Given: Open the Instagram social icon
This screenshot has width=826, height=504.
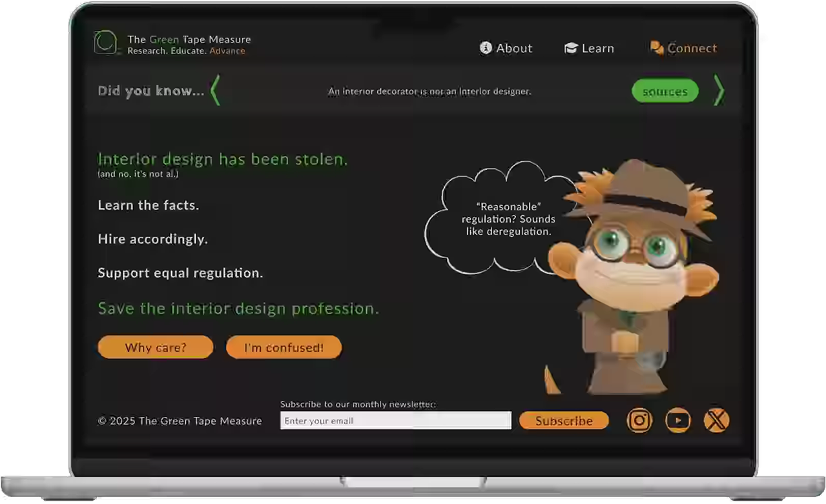Looking at the screenshot, I should [x=639, y=421].
